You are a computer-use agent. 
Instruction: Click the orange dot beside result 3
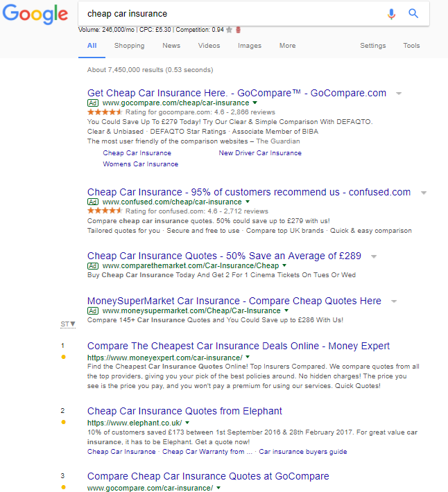(x=63, y=487)
